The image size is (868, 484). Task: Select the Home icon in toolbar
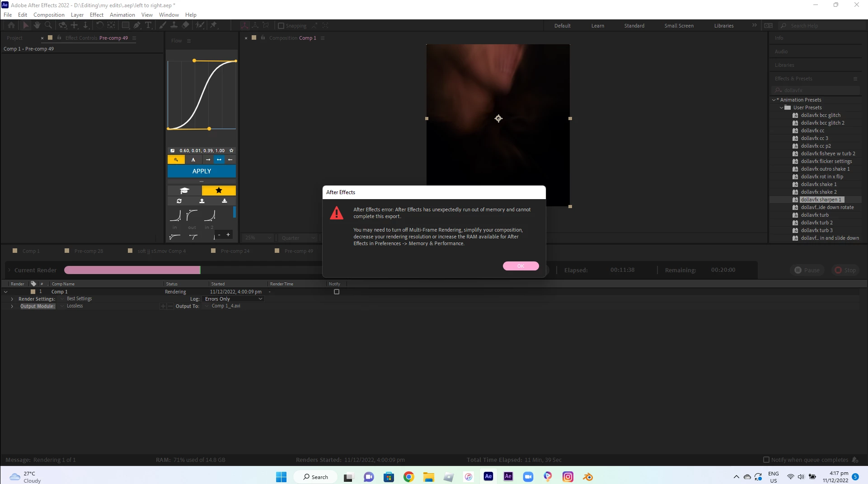coord(11,26)
